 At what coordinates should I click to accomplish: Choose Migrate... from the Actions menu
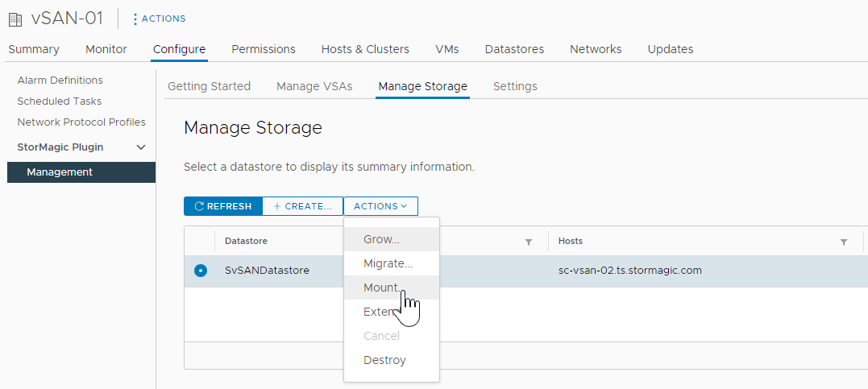tap(392, 264)
